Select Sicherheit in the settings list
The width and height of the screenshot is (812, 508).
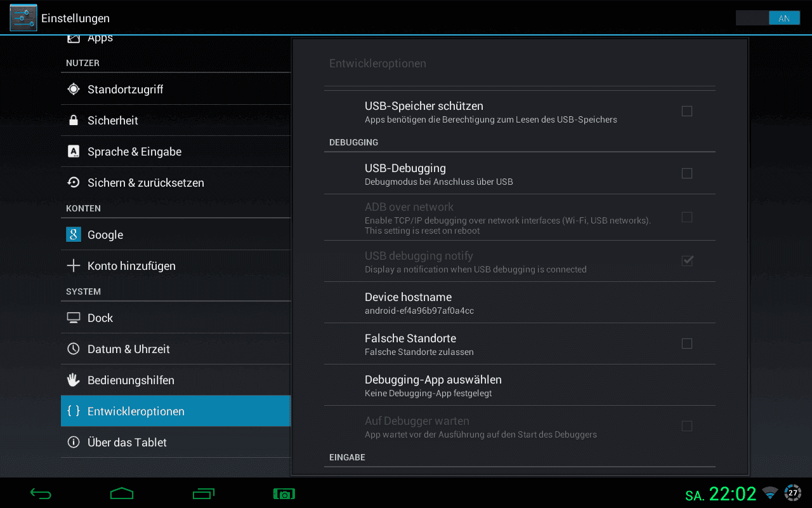[176, 120]
